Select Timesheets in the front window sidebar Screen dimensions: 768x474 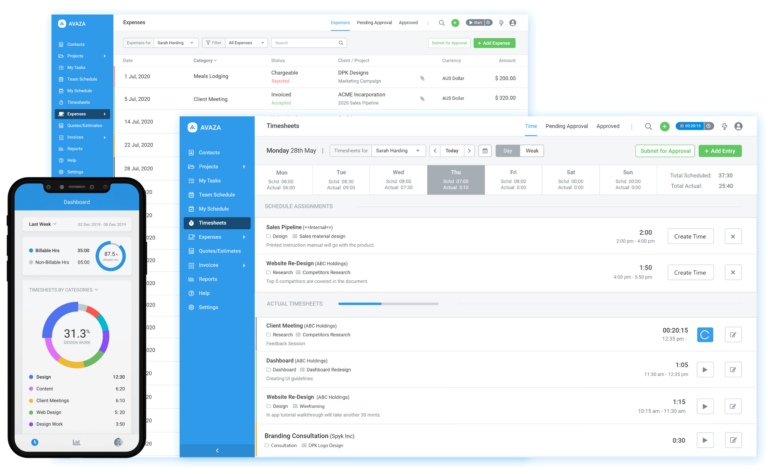(x=217, y=223)
